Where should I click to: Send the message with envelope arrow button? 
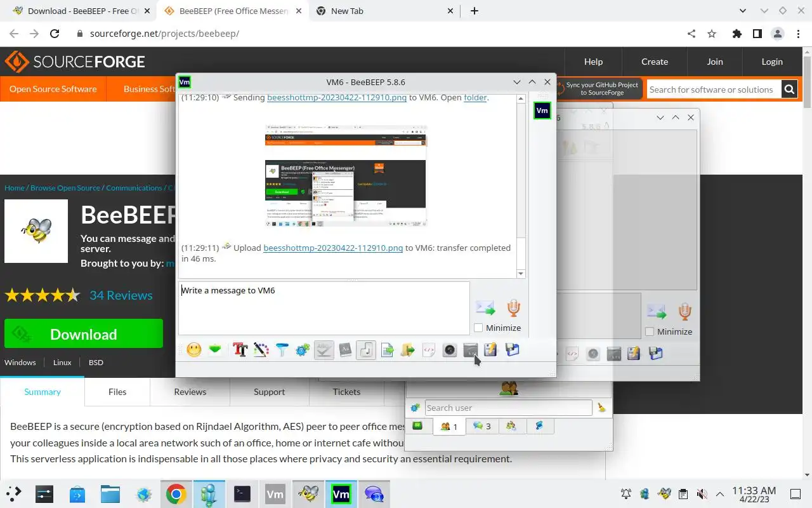point(485,308)
